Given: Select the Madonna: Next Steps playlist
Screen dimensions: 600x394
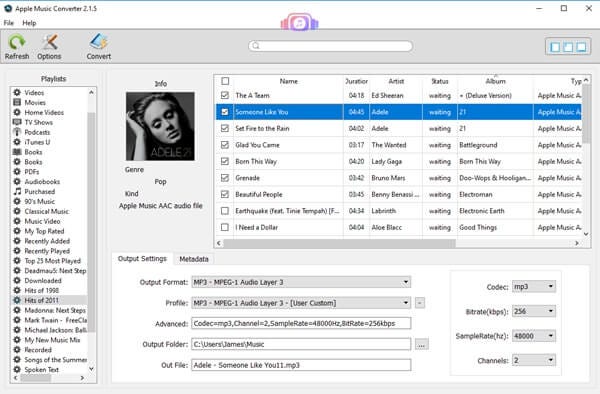Looking at the screenshot, I should coord(55,310).
